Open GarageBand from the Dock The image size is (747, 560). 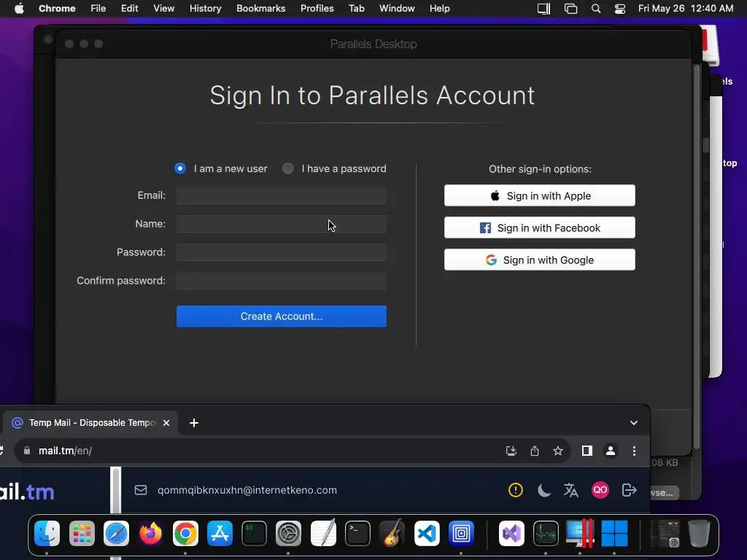pyautogui.click(x=392, y=533)
